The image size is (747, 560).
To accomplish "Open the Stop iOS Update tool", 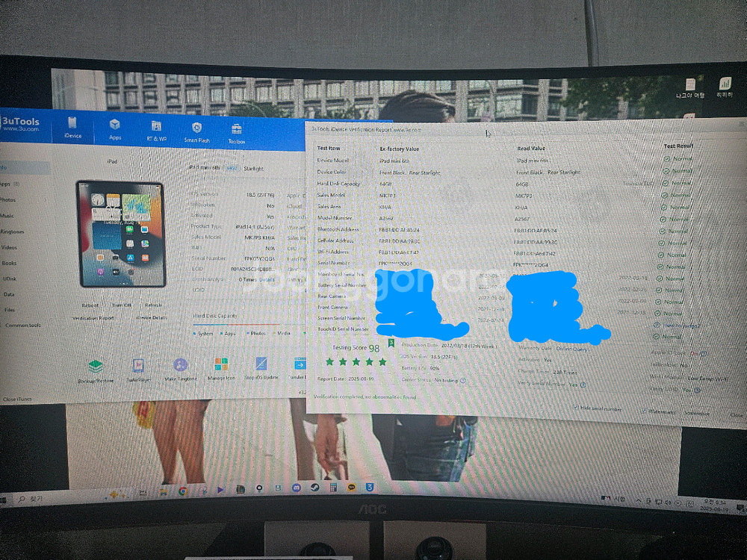I will coord(261,369).
